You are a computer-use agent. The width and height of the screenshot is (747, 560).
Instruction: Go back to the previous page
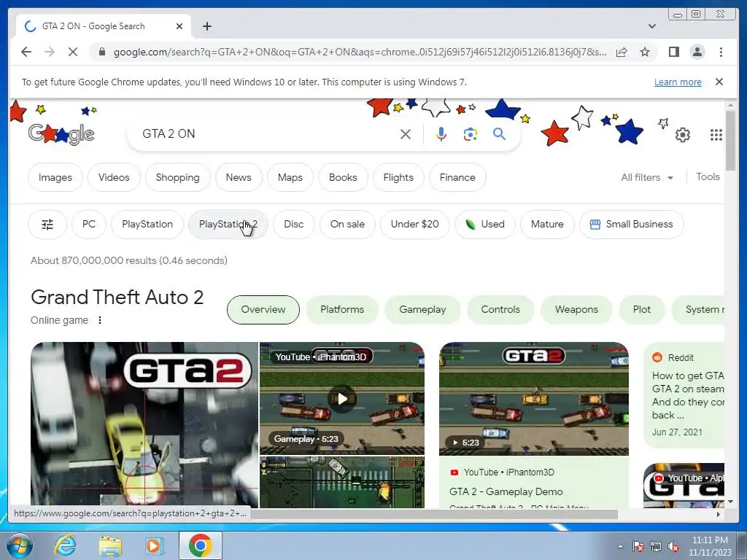[26, 52]
